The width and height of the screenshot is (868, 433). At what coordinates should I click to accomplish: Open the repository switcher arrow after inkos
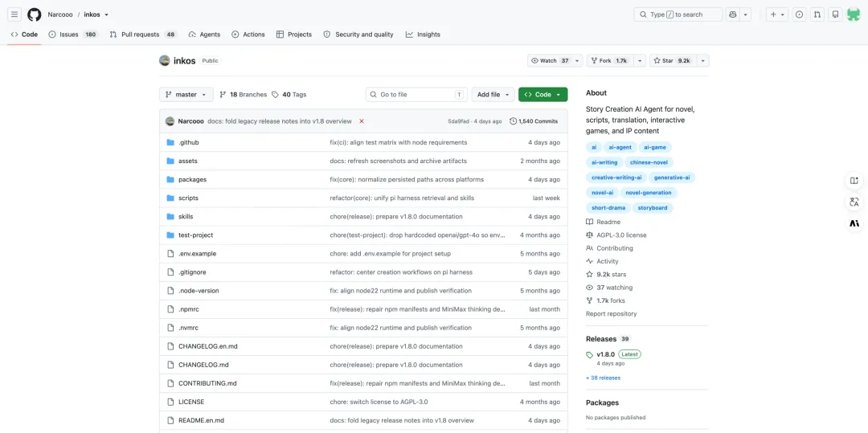(106, 15)
